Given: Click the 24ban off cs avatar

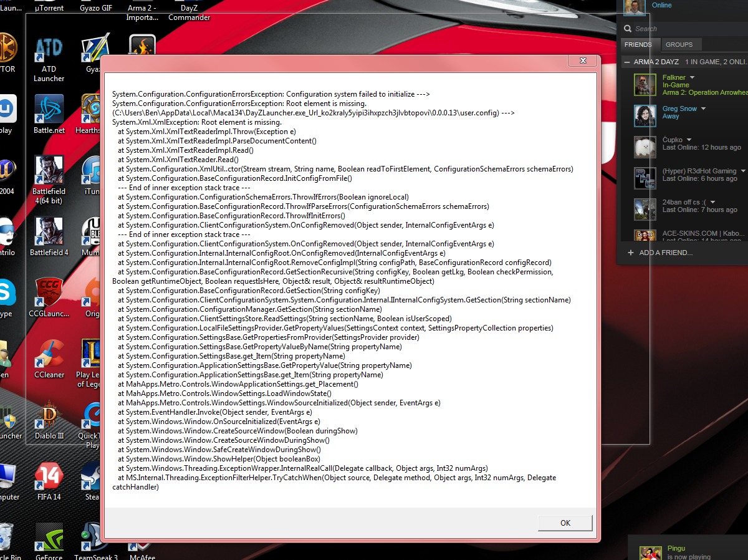Looking at the screenshot, I should tap(645, 210).
